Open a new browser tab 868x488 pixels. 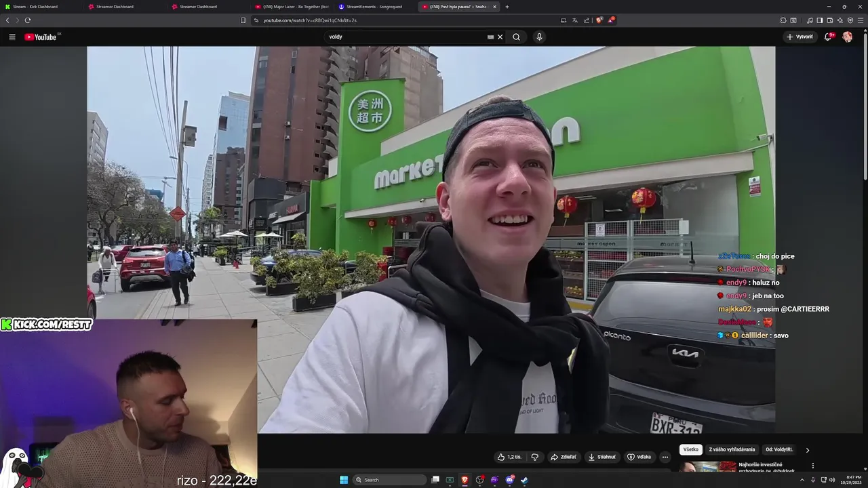tap(507, 7)
